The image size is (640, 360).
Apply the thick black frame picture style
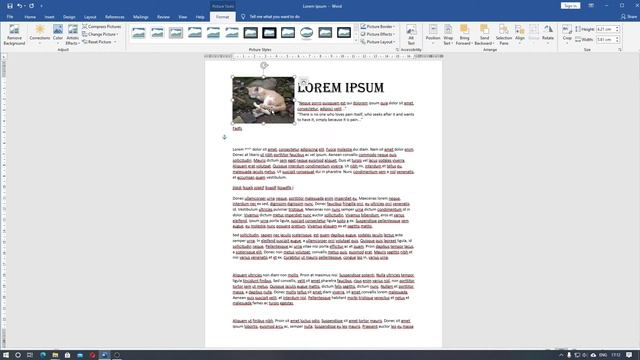click(x=269, y=33)
